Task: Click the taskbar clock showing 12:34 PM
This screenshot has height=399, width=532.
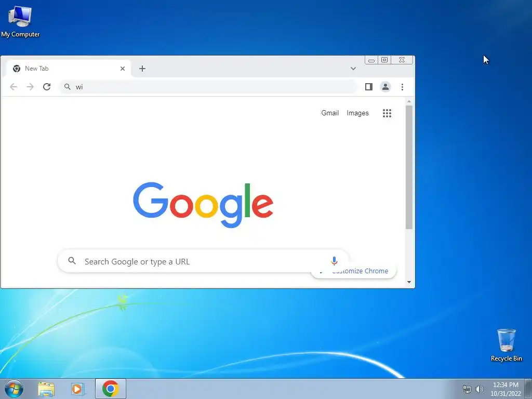Action: (506, 389)
